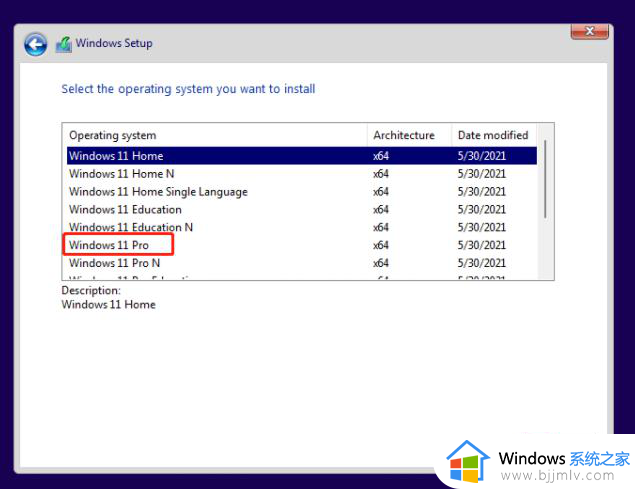Click 5/30/2021 date in Home Single Language row
Screen dimensions: 635x489
482,192
